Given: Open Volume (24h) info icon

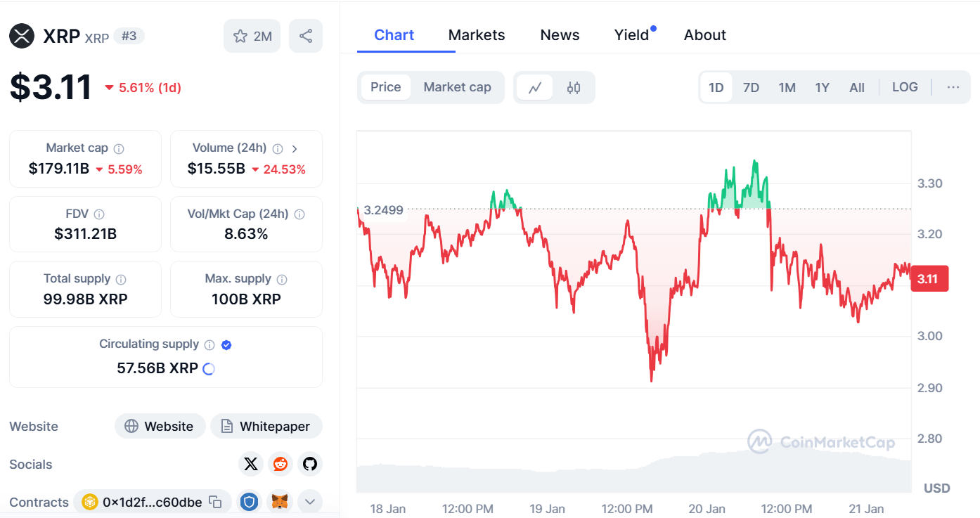Looking at the screenshot, I should click(278, 148).
